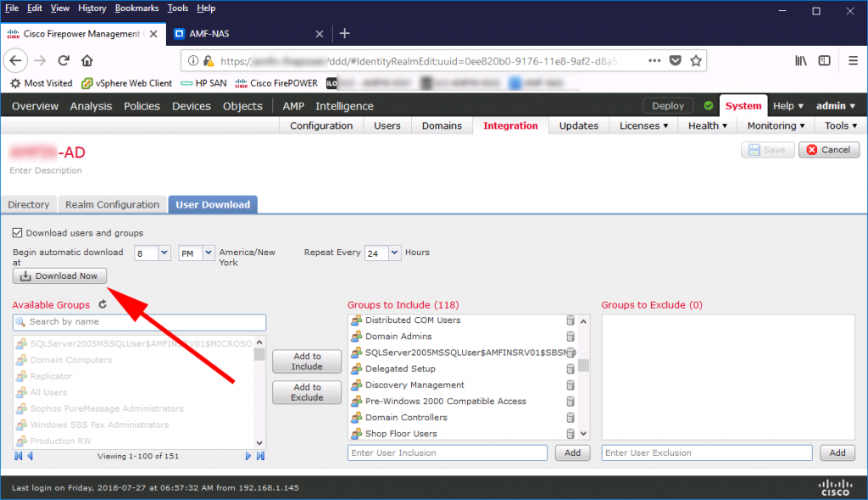Click the green deploy status checkmark
Image resolution: width=868 pixels, height=500 pixels.
pyautogui.click(x=708, y=105)
